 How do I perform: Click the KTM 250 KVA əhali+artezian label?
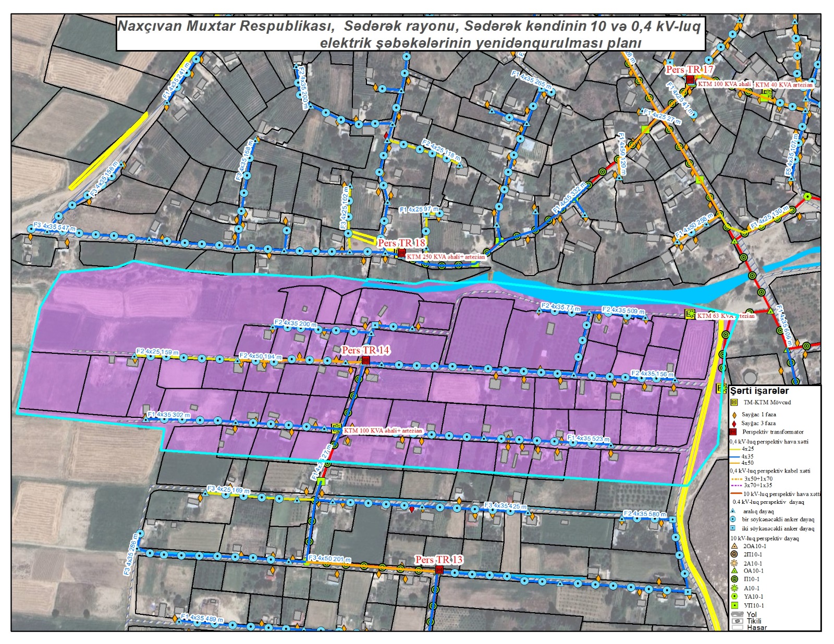(x=446, y=257)
